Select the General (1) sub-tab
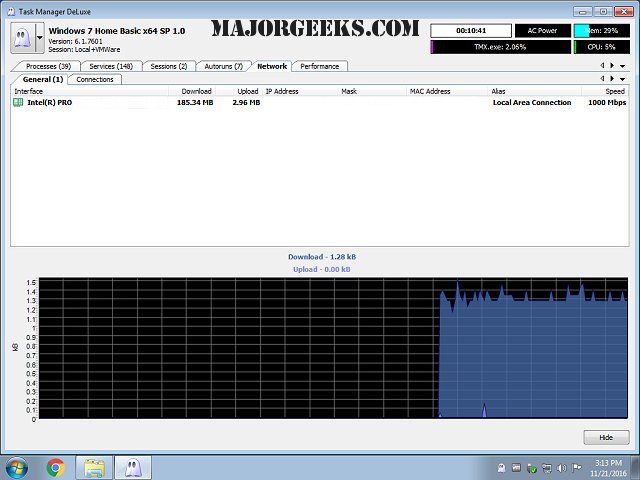This screenshot has height=480, width=640. coord(42,79)
